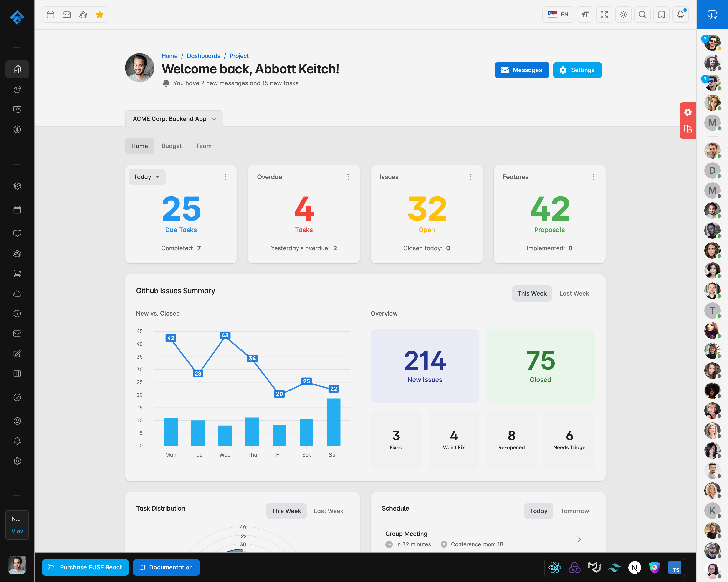Image resolution: width=728 pixels, height=582 pixels.
Task: Open the Documentation button
Action: point(166,567)
